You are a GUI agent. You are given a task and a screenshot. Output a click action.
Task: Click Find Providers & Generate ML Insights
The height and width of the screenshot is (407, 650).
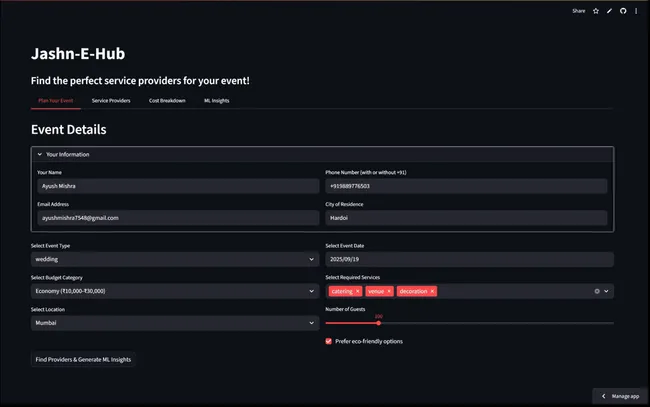(x=83, y=359)
